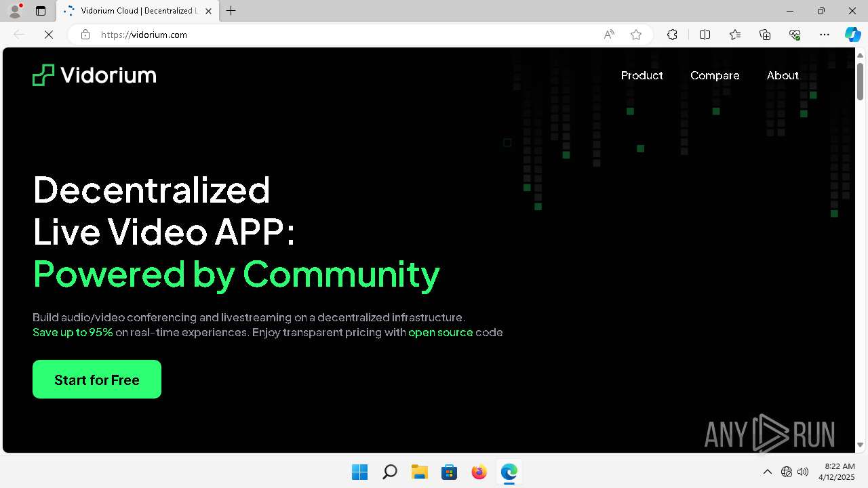This screenshot has height=488, width=868.
Task: Activate Read aloud icon in address bar
Action: (609, 35)
